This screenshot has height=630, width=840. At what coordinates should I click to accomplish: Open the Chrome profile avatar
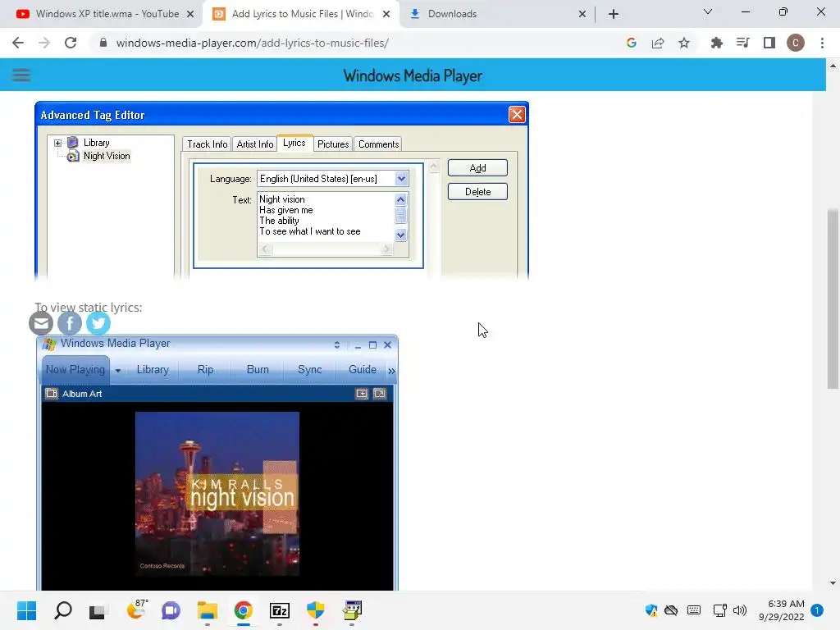coord(795,43)
